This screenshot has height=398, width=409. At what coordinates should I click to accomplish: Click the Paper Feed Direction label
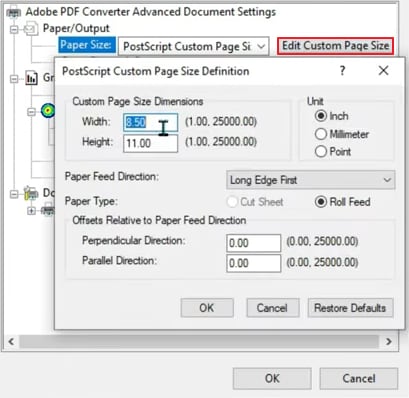click(112, 177)
